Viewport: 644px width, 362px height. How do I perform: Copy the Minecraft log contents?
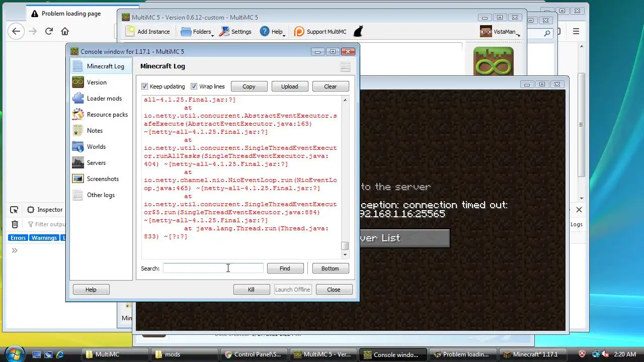tap(249, 86)
